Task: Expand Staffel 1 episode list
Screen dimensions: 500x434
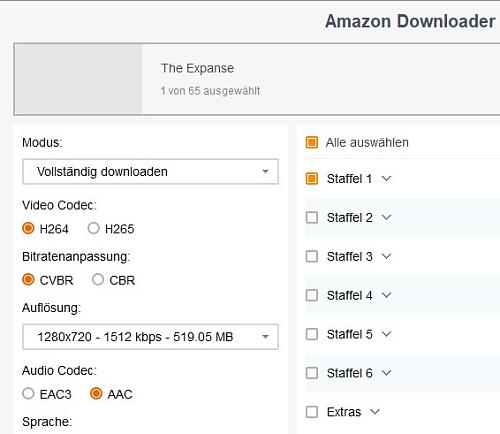Action: (x=386, y=179)
